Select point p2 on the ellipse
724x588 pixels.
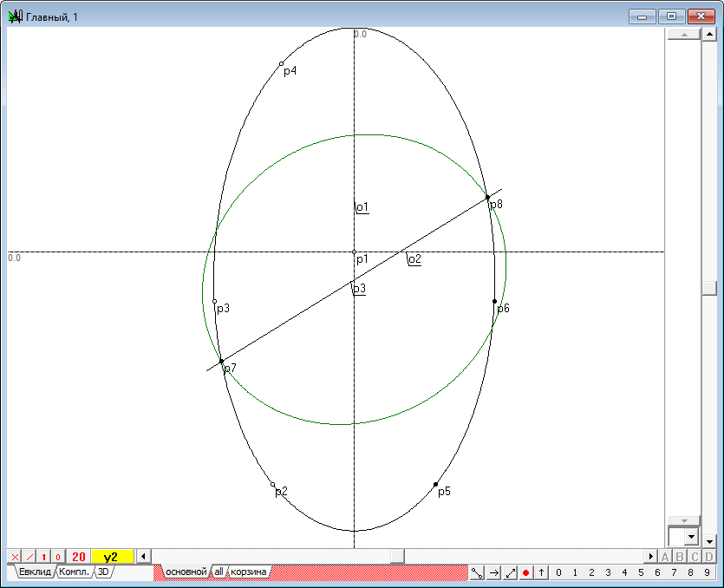pyautogui.click(x=272, y=485)
